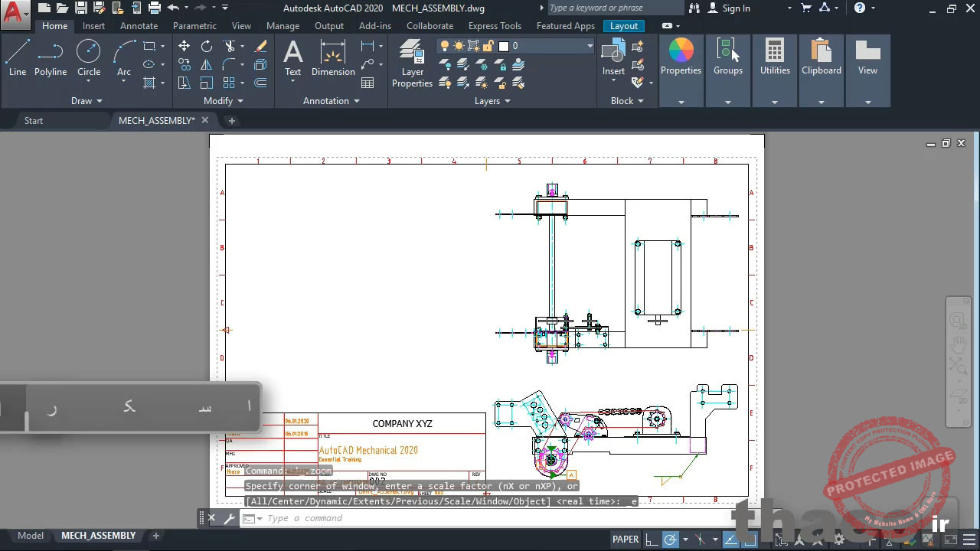Select the Fillet tool icon
The image size is (980, 551).
pos(229,64)
